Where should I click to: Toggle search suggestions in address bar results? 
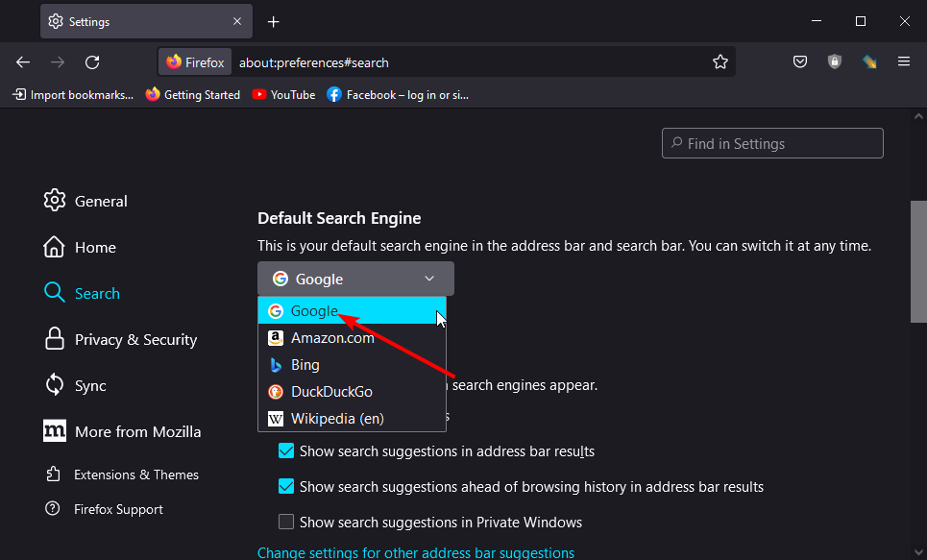coord(286,451)
